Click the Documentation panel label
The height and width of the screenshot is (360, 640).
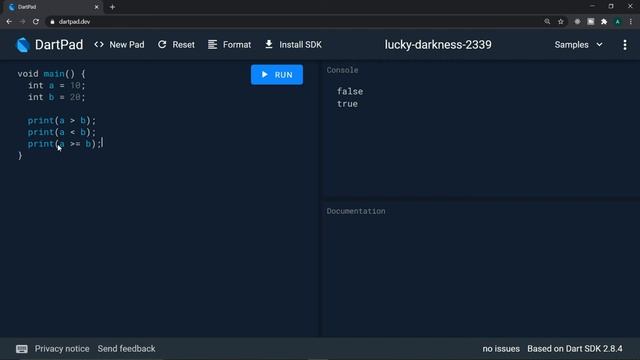(x=356, y=211)
